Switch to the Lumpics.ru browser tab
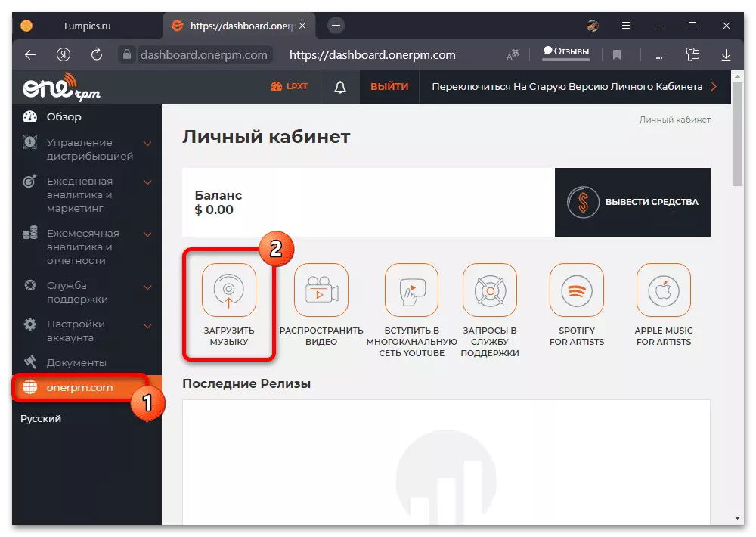This screenshot has height=537, width=756. pos(87,26)
